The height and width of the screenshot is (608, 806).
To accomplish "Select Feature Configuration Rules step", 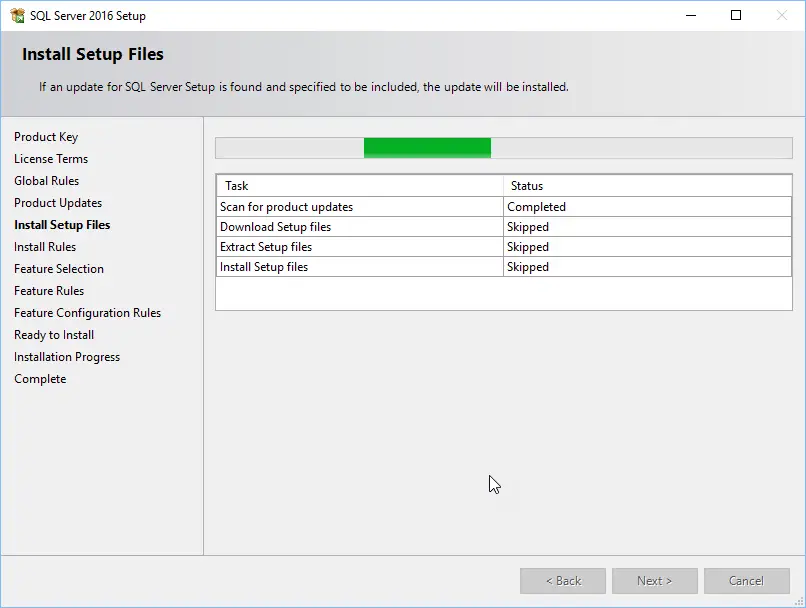I will tap(87, 312).
